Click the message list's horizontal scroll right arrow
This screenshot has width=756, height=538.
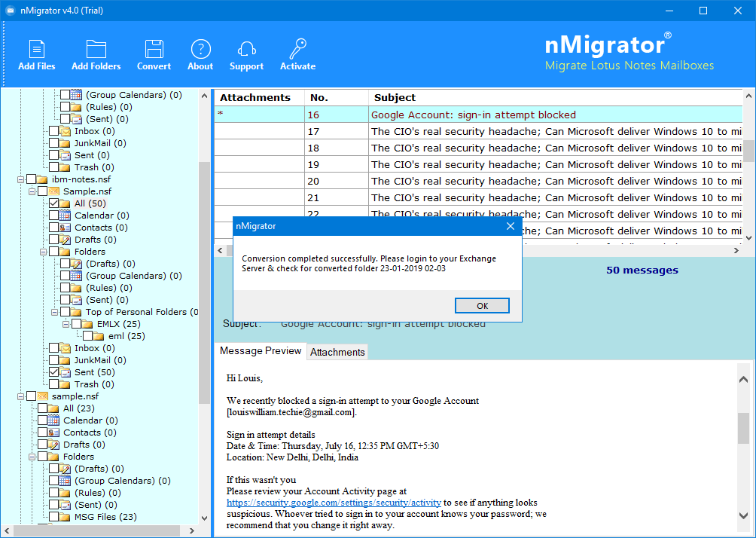[736, 250]
